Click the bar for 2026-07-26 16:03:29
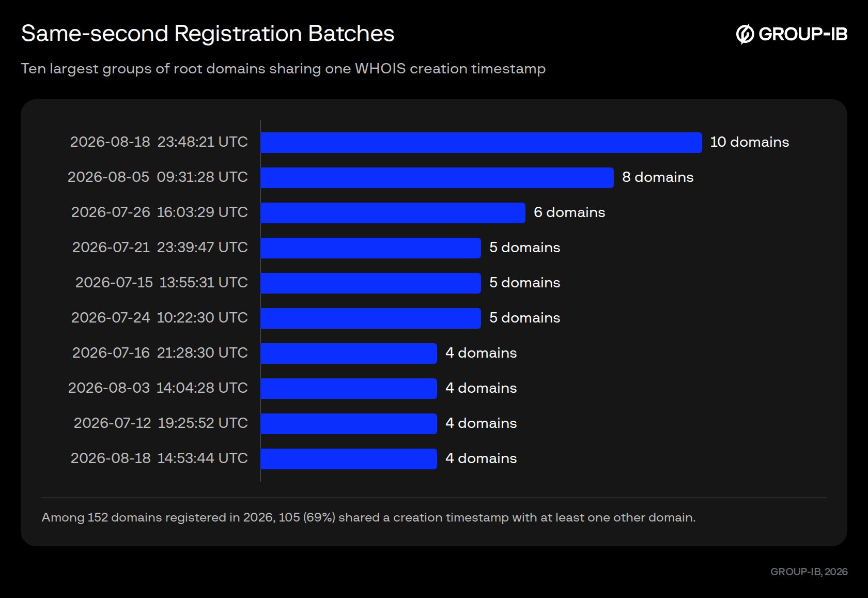 click(x=393, y=213)
